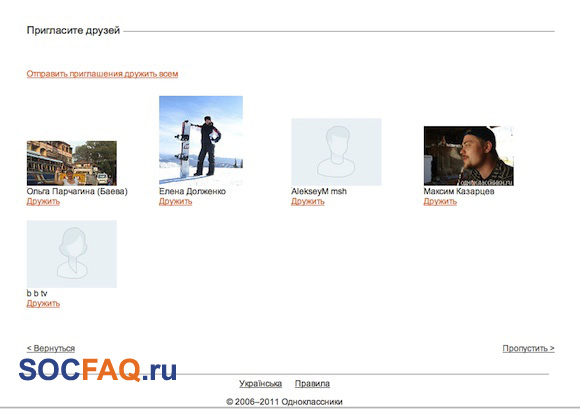The width and height of the screenshot is (580, 409).
Task: Open Максим Казарцев's profile photo
Action: tap(469, 156)
